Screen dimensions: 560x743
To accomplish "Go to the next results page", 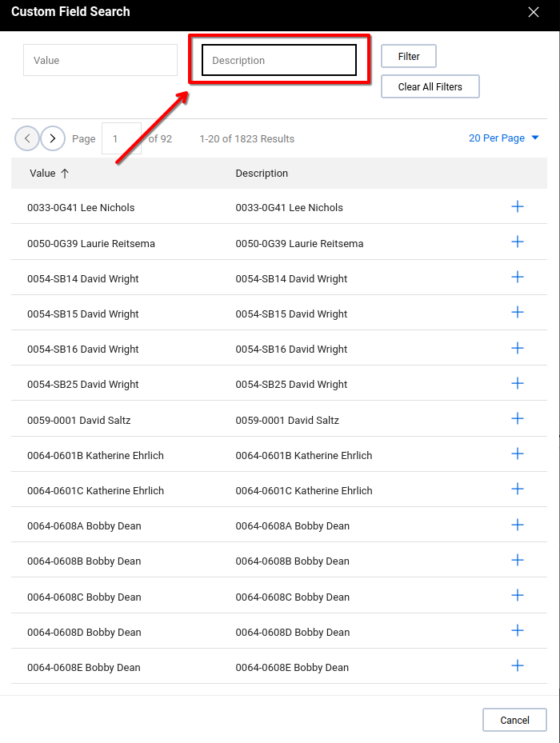I will click(53, 138).
